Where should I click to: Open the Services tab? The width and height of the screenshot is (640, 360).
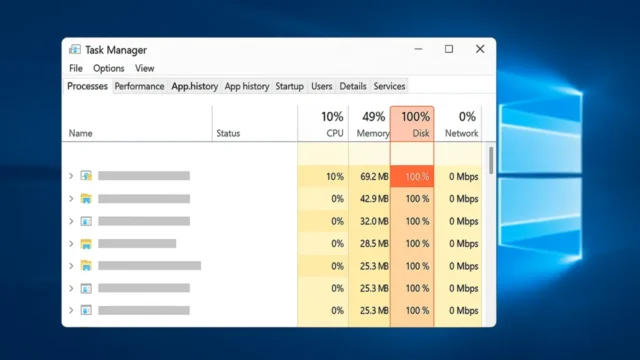coord(389,86)
